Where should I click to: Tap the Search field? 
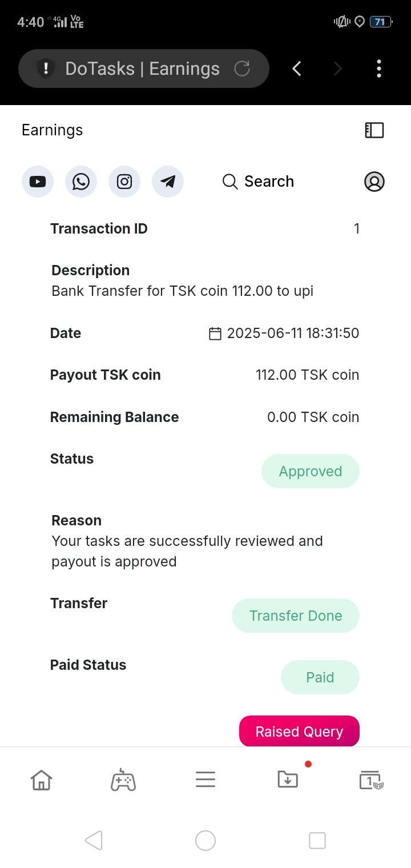click(258, 182)
